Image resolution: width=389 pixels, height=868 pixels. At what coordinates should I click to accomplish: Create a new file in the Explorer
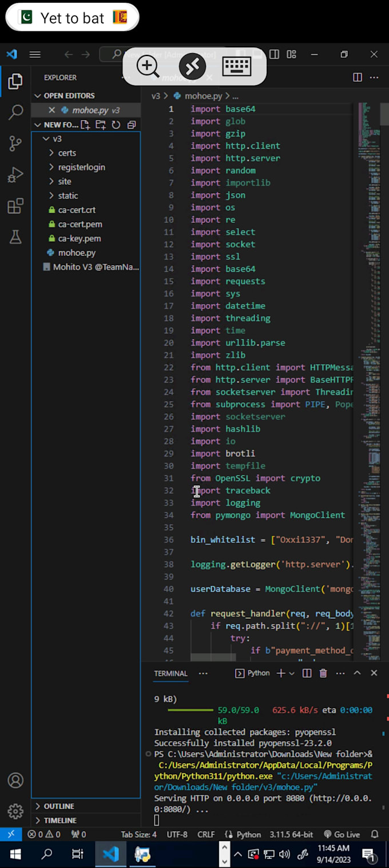click(85, 125)
